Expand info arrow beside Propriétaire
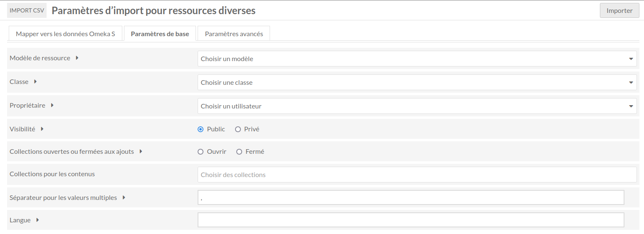 pos(52,106)
